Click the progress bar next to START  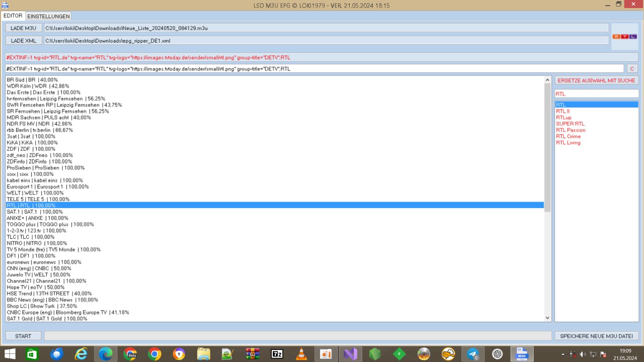tap(298, 336)
